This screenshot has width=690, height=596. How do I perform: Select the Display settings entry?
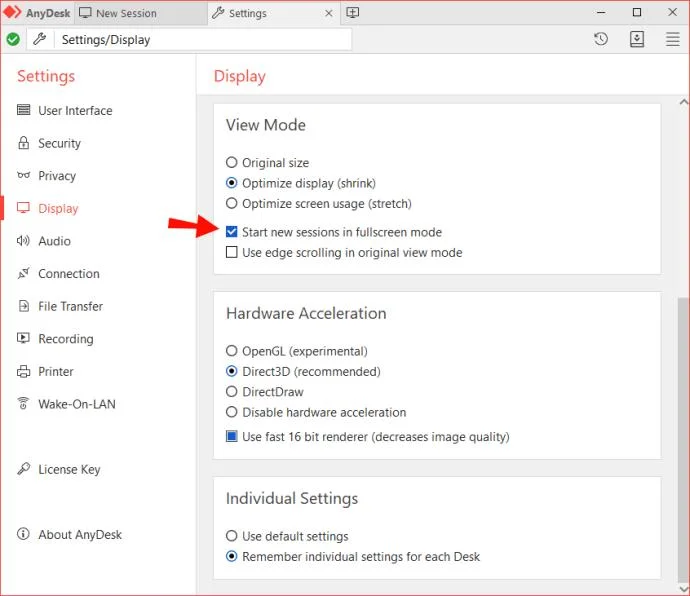(x=58, y=208)
